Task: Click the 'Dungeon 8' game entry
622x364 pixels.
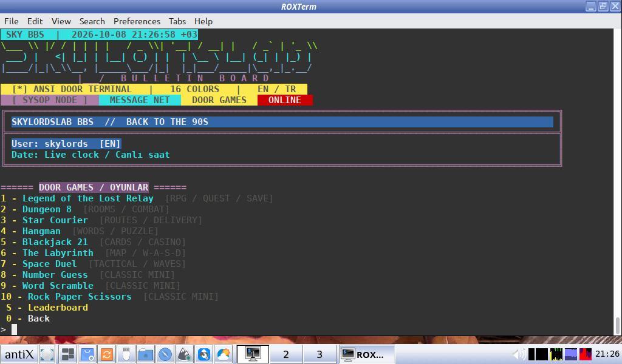Action: [47, 209]
